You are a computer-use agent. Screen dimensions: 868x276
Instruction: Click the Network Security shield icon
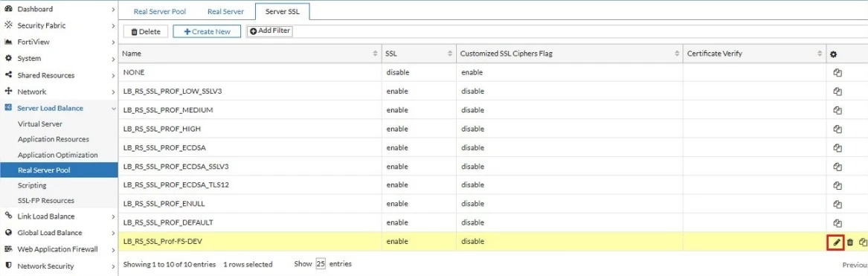pos(8,266)
